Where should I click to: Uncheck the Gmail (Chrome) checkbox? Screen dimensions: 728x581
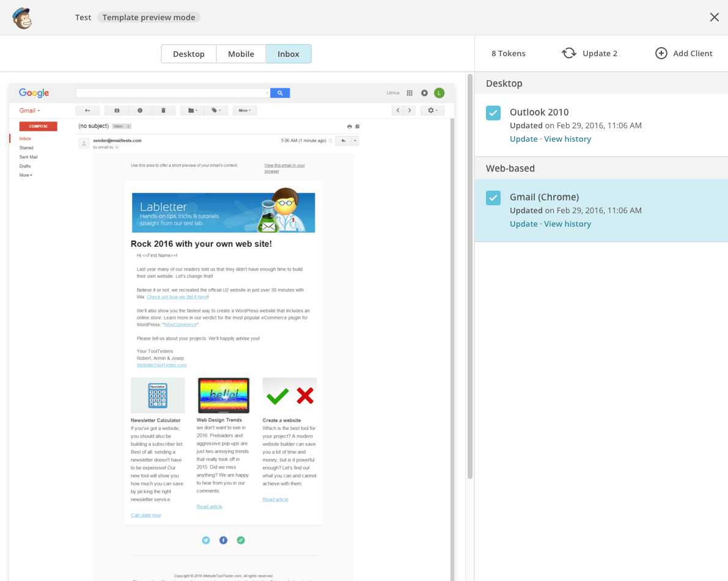pyautogui.click(x=493, y=198)
